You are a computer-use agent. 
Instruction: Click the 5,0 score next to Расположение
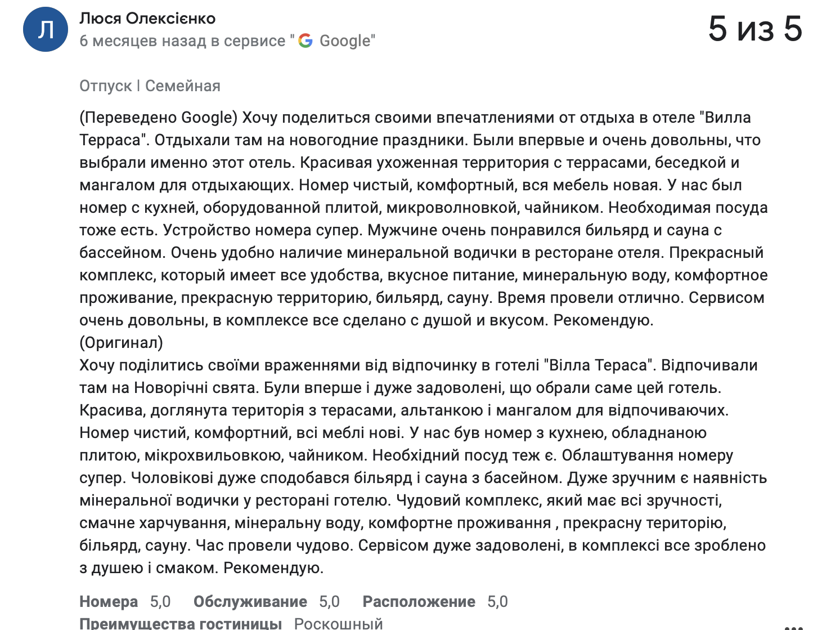(x=497, y=602)
